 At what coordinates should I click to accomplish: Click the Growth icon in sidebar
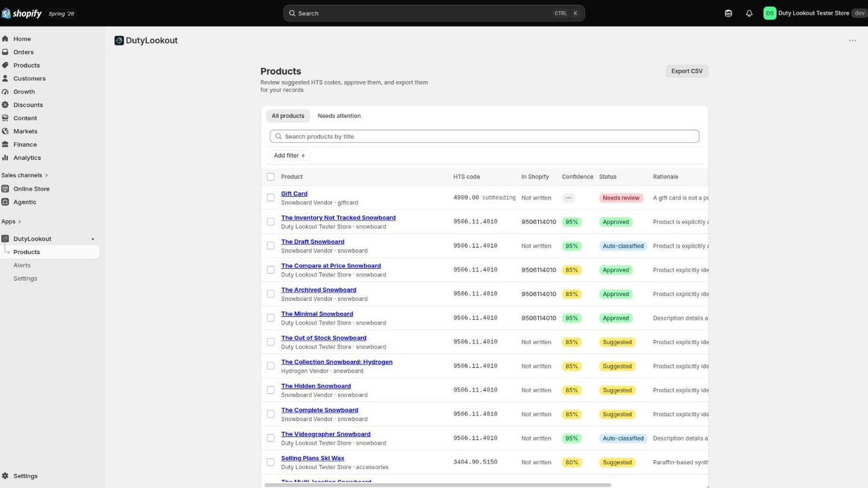5,92
